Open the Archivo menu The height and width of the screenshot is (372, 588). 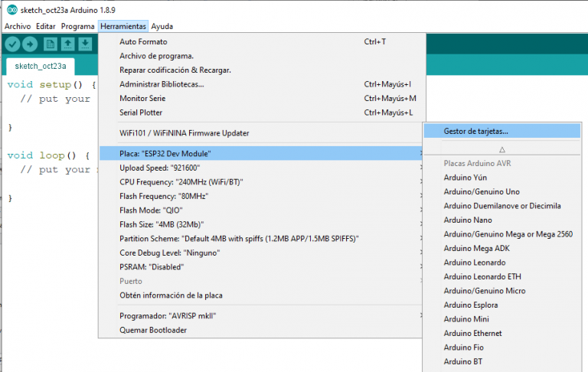pyautogui.click(x=18, y=26)
